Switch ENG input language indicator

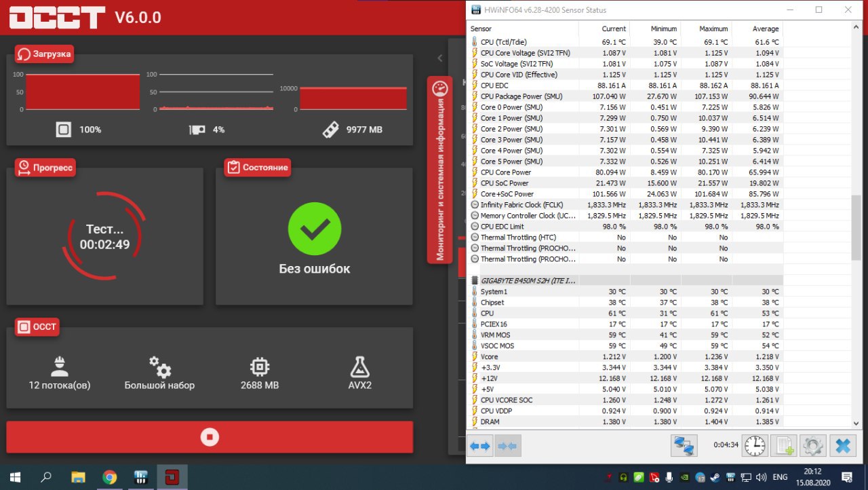click(781, 478)
